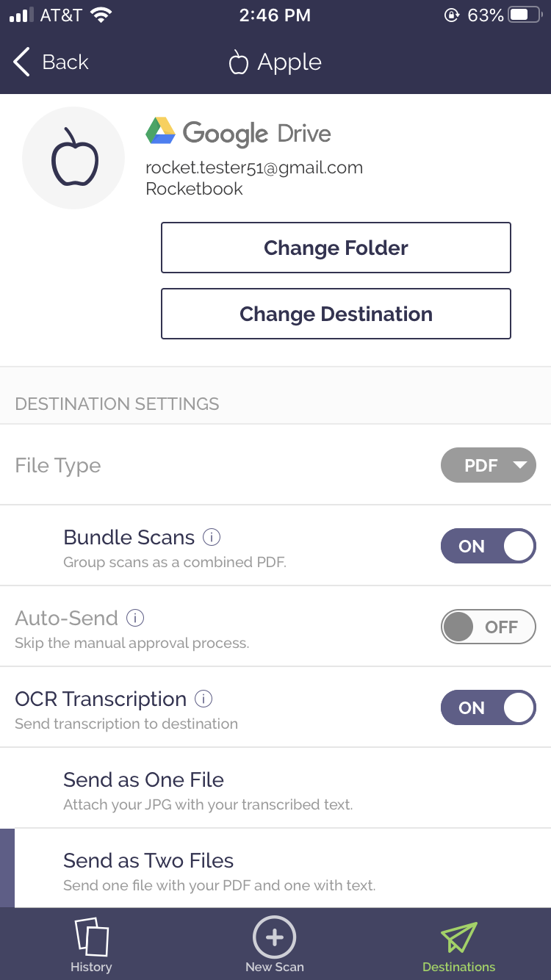
Task: Tap the New Scan plus icon
Action: [274, 937]
